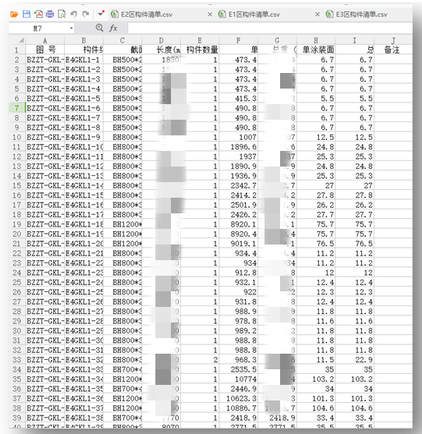
Task: Select column I header
Action: pyautogui.click(x=354, y=40)
